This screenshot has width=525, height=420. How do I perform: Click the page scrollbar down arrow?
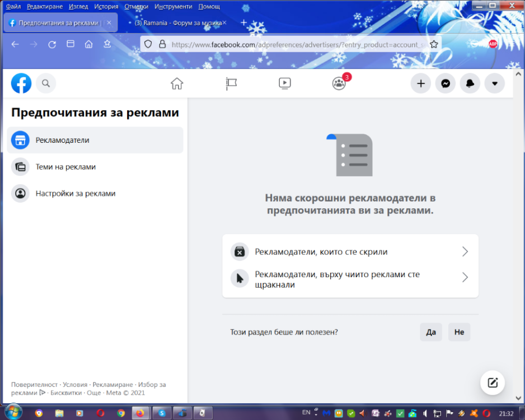pos(518,398)
